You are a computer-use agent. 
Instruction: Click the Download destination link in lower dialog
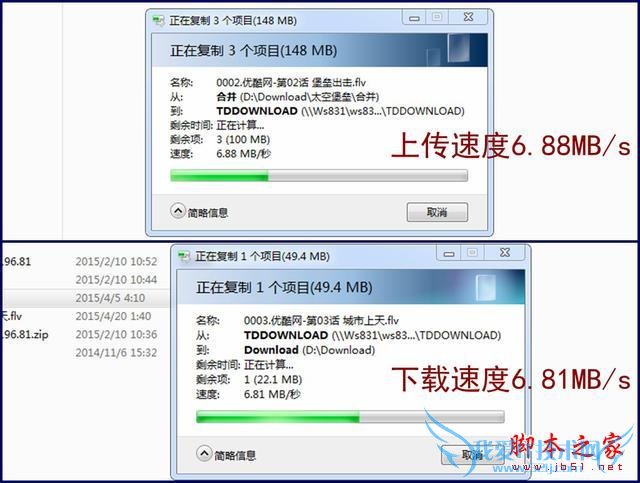coord(271,350)
